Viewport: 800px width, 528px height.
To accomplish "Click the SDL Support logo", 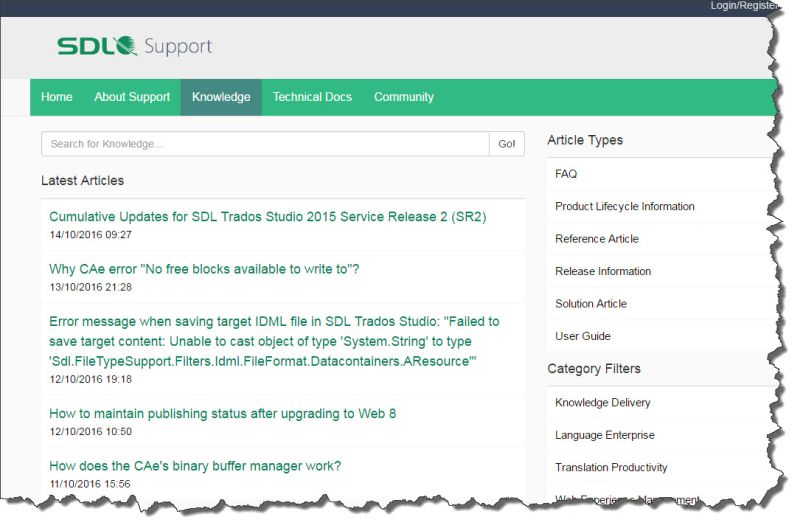I will point(134,46).
